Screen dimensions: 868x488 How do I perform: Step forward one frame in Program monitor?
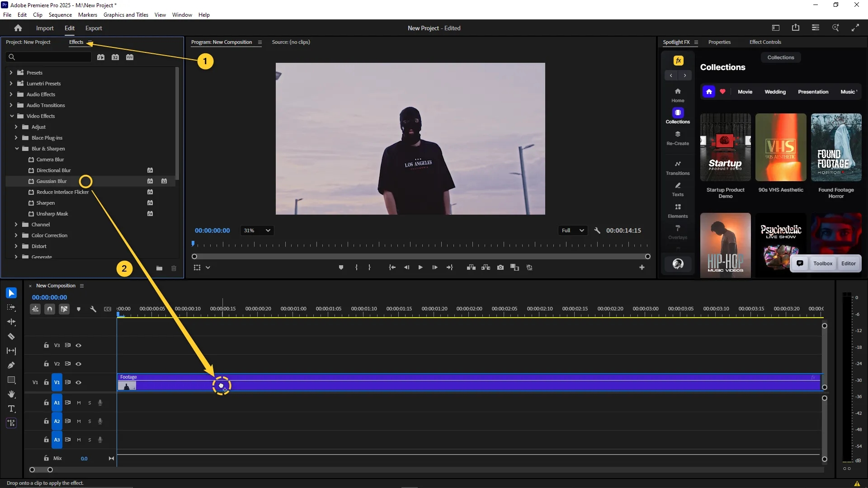[435, 267]
